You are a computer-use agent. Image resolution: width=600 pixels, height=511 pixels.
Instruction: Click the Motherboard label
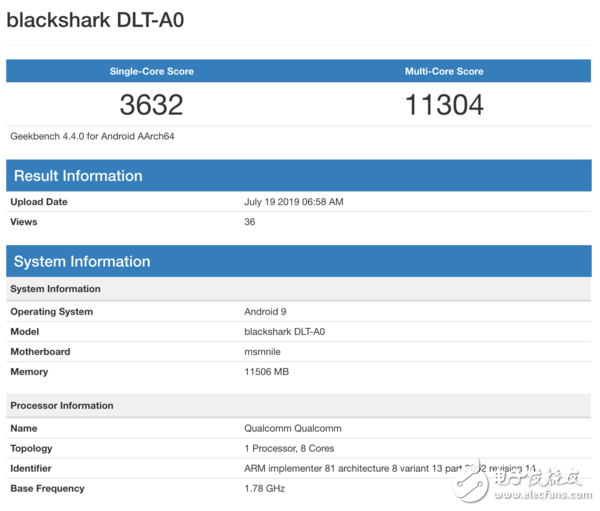tap(40, 351)
